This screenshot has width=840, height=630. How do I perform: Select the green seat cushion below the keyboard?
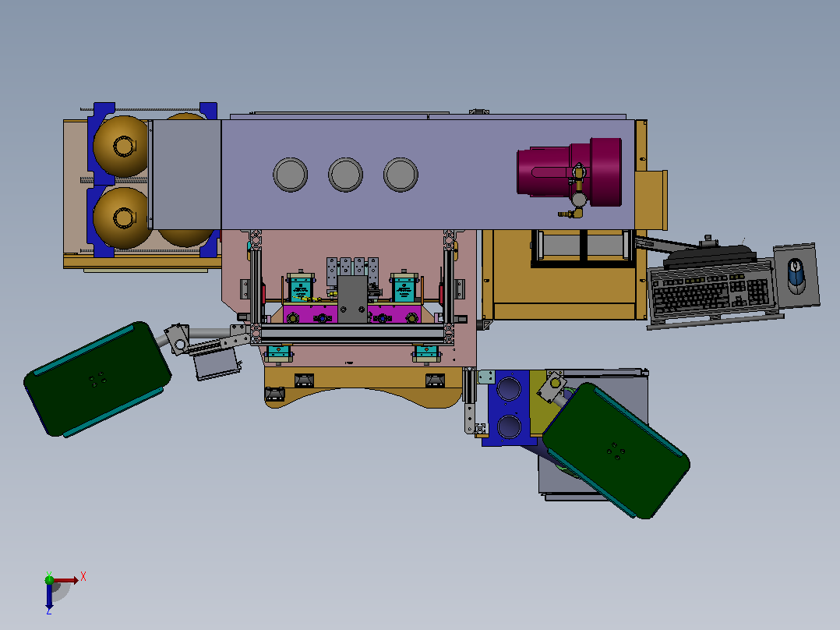coord(616,451)
